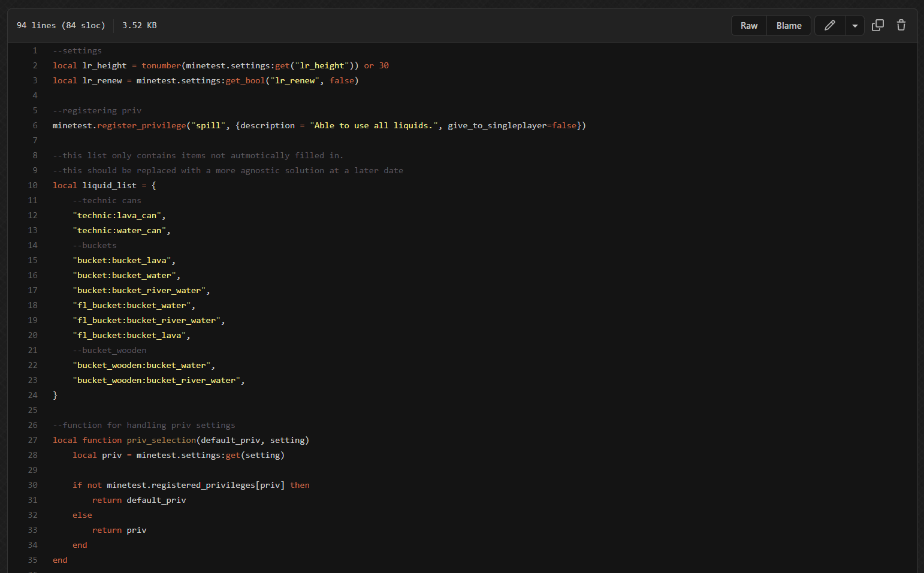Select line number 10 for liquid_list
Screen dimensions: 924x573
(33, 186)
